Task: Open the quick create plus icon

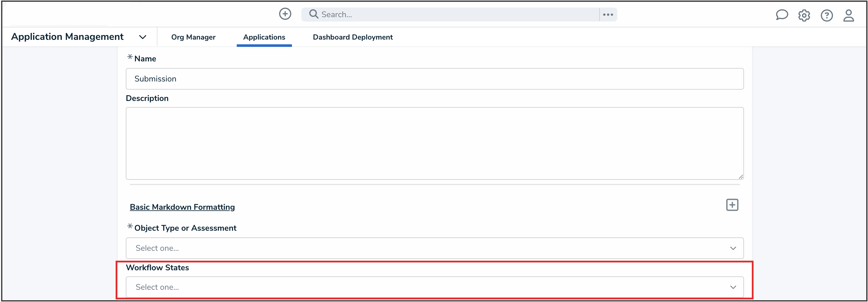Action: click(285, 14)
